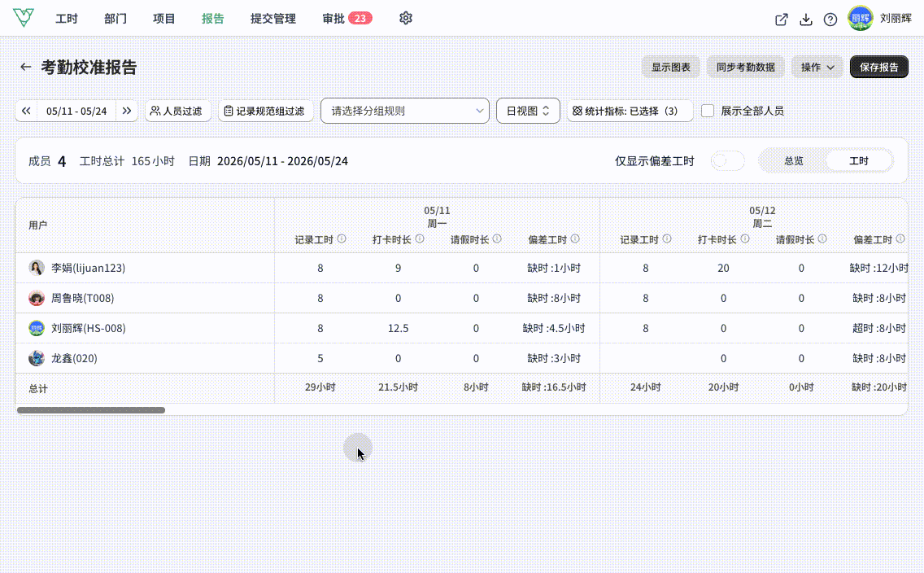Go to the 提交管理 menu item
Image resolution: width=924 pixels, height=573 pixels.
click(272, 18)
